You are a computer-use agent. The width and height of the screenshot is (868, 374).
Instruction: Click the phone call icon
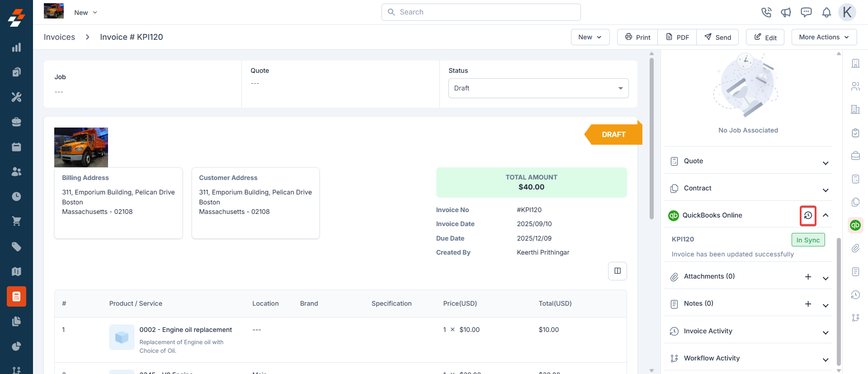766,13
